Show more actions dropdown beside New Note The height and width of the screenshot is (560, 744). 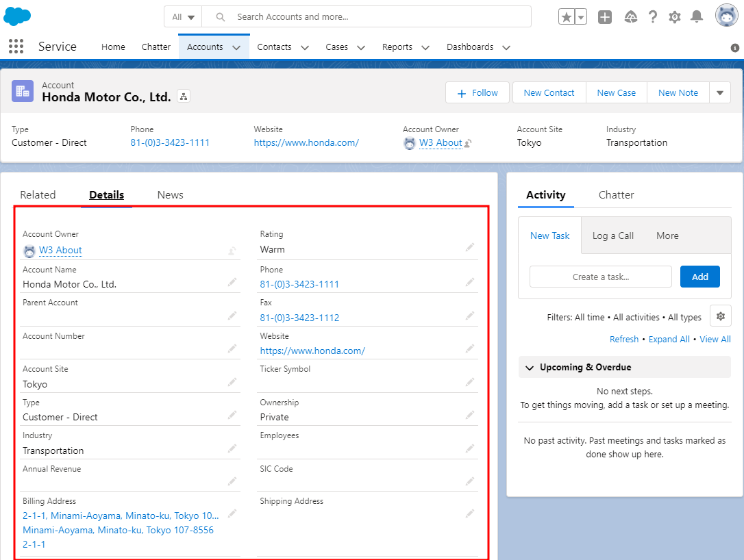[x=720, y=93]
